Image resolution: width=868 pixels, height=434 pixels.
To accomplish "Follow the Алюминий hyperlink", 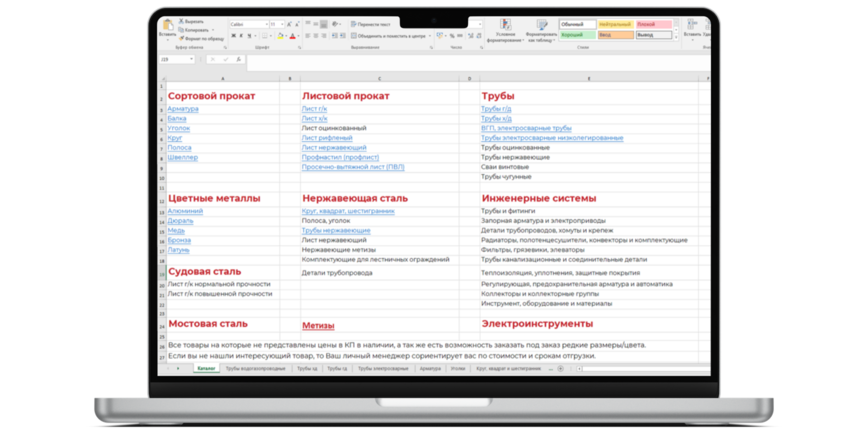I will (x=185, y=211).
